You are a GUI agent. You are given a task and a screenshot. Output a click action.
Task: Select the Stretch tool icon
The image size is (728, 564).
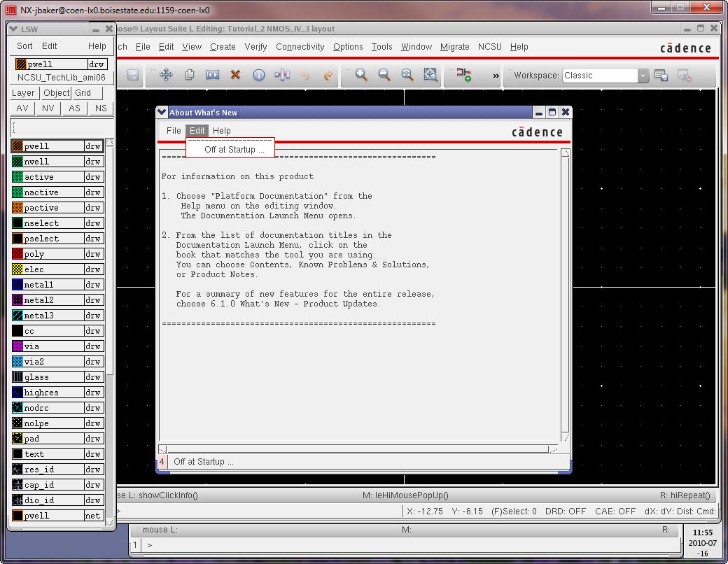[x=213, y=75]
